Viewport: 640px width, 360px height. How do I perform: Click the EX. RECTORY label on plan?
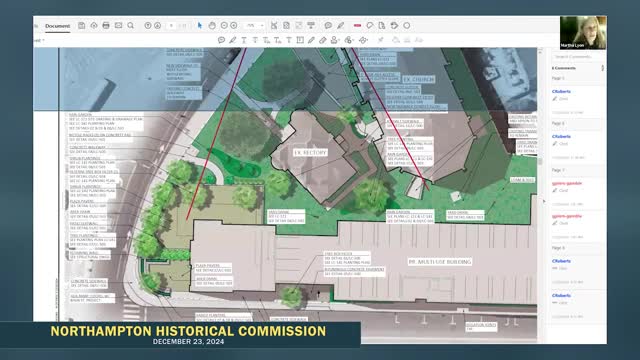(310, 153)
